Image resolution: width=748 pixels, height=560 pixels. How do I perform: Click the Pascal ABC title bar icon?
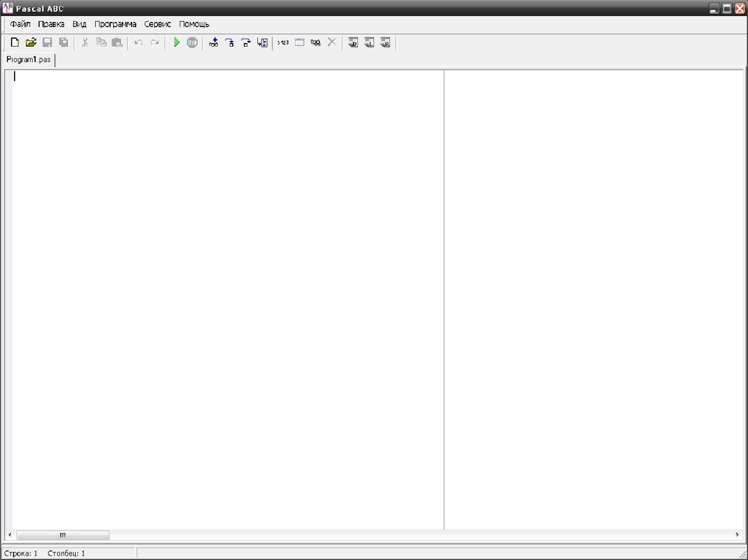(x=7, y=8)
